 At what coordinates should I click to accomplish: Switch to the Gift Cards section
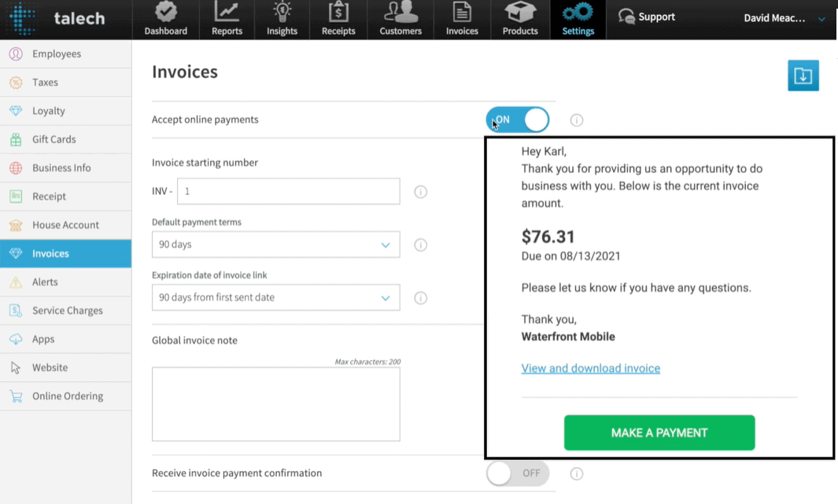[51, 139]
